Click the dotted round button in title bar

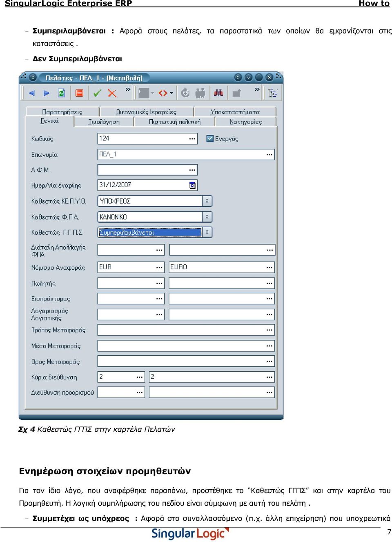point(238,78)
